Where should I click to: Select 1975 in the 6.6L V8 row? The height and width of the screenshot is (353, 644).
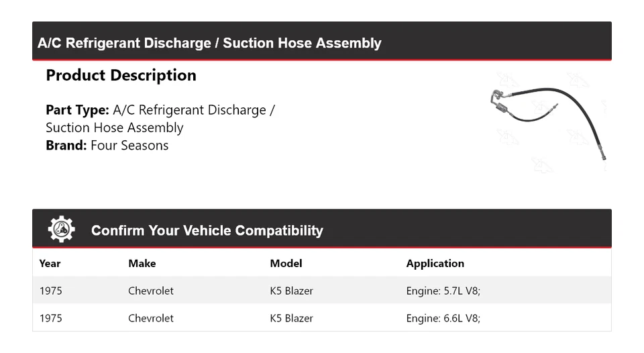(51, 318)
